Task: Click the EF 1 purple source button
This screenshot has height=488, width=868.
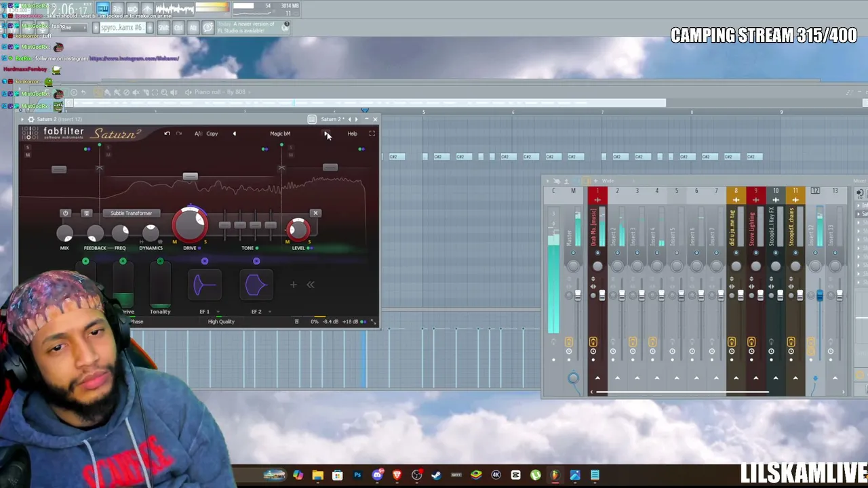Action: [205, 261]
